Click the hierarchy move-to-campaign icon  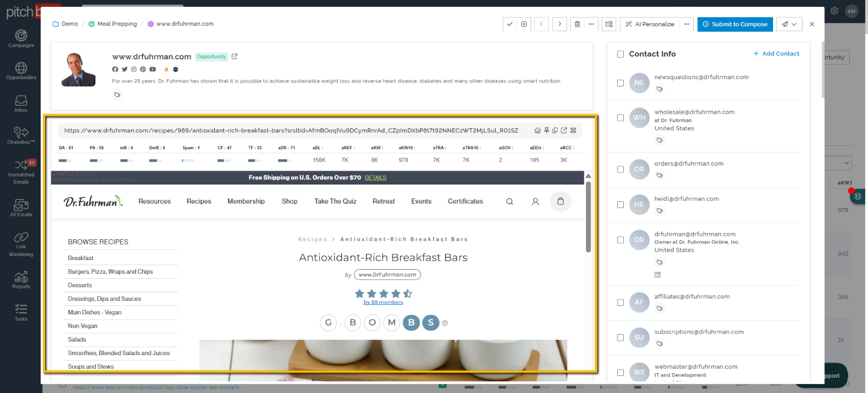609,24
